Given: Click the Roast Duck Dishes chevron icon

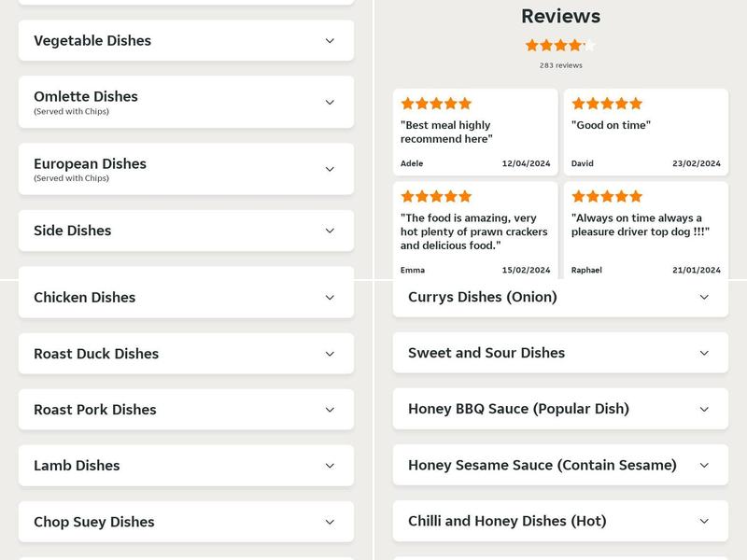Looking at the screenshot, I should (330, 354).
